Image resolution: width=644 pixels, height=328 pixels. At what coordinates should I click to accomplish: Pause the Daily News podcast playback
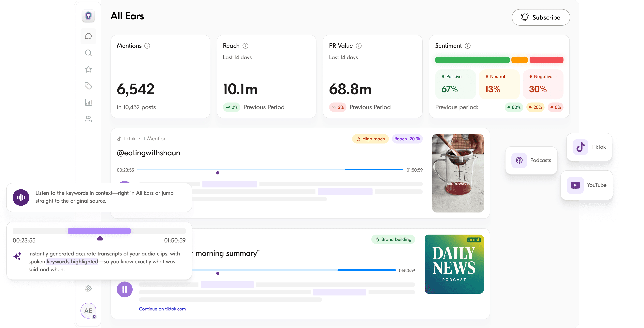click(124, 289)
